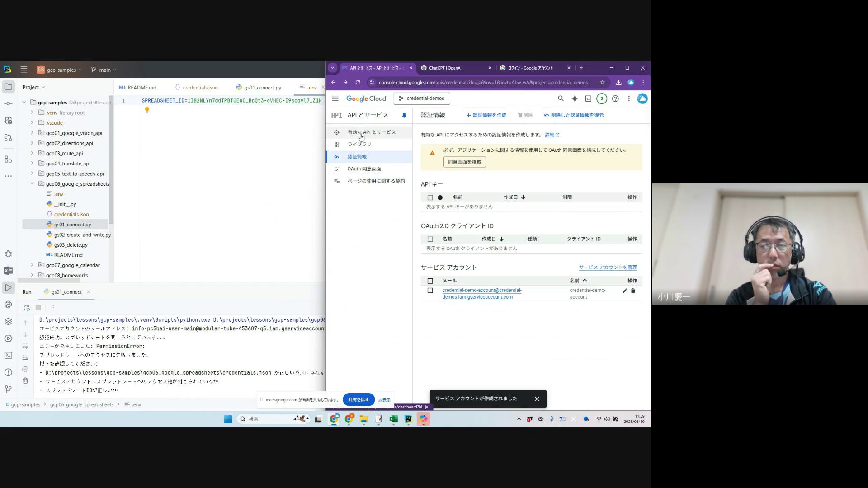Expand gcp07_google_calendar folder
The image size is (868, 488).
click(x=32, y=265)
